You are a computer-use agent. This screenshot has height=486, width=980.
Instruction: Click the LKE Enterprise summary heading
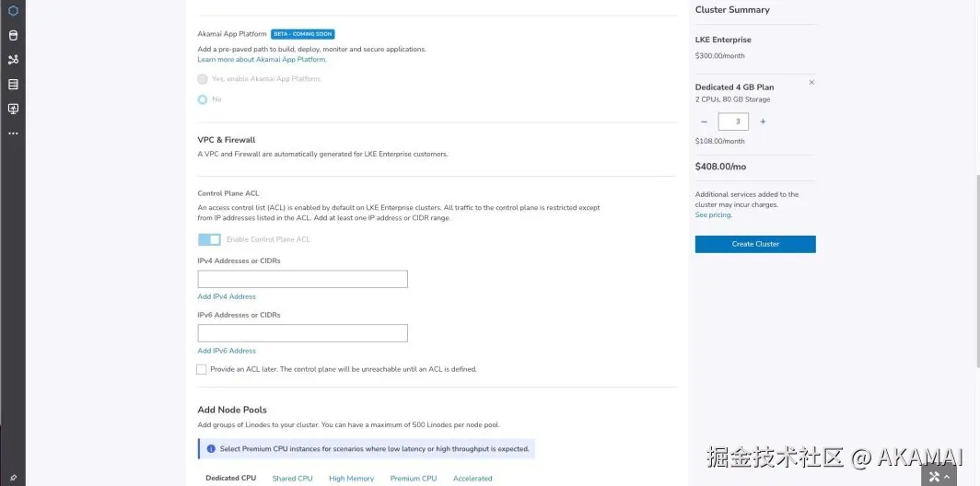[723, 40]
